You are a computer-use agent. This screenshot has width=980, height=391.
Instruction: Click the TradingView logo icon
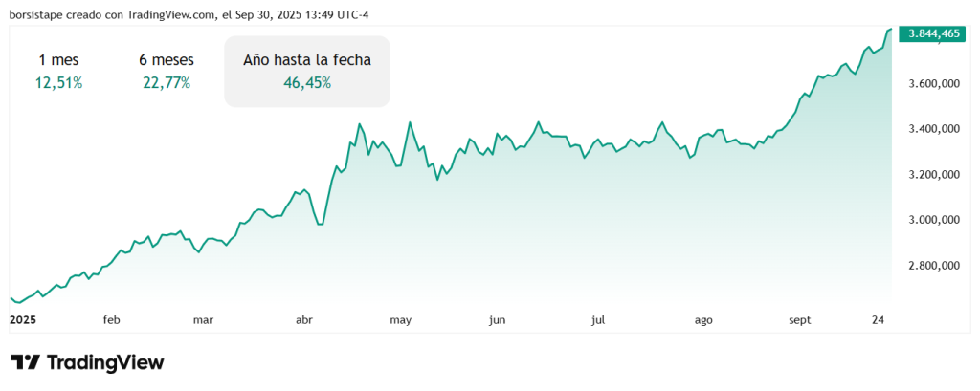26,363
